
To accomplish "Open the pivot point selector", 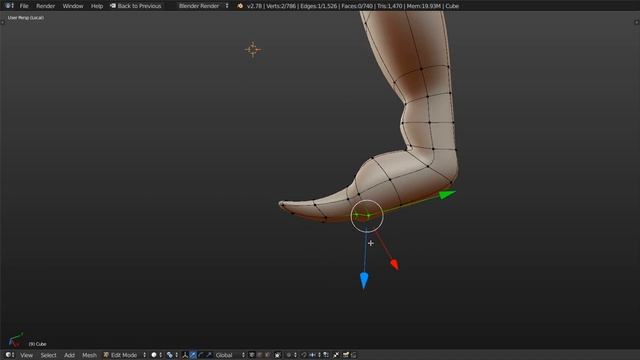I will point(172,355).
